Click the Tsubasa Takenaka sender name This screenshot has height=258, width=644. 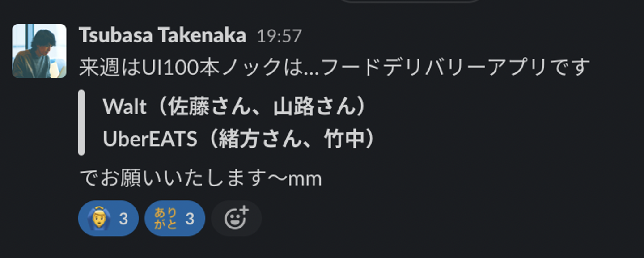click(163, 36)
